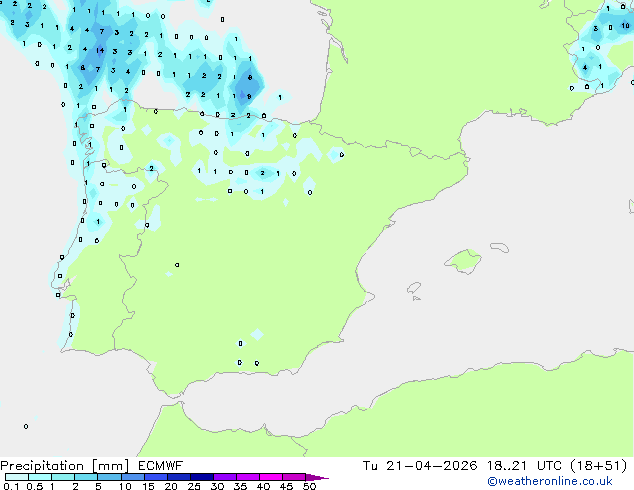Click the Menorca island outline

[x=499, y=247]
